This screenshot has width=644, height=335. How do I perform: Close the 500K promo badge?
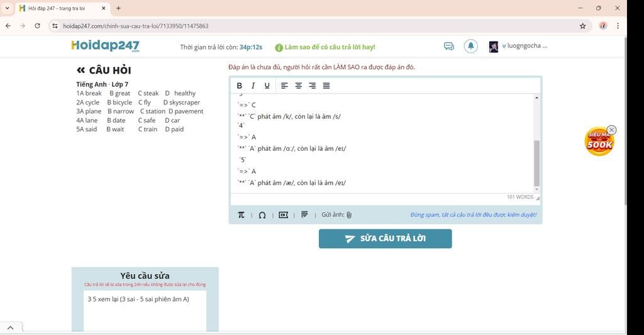point(611,129)
